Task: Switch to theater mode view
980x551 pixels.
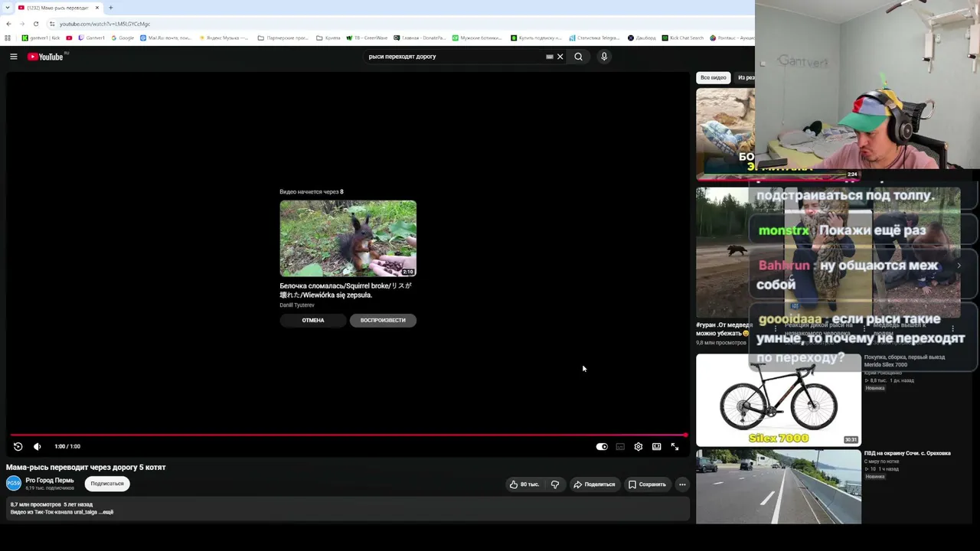Action: (x=657, y=446)
